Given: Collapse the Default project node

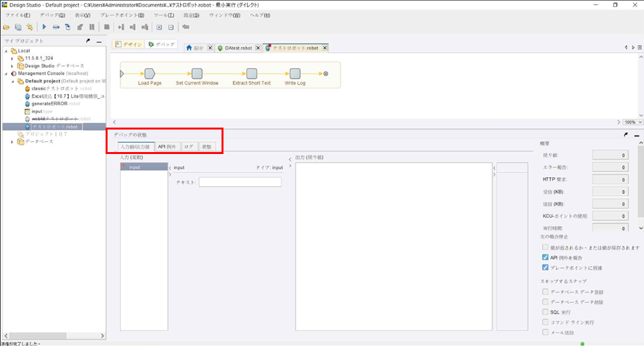Looking at the screenshot, I should [13, 81].
